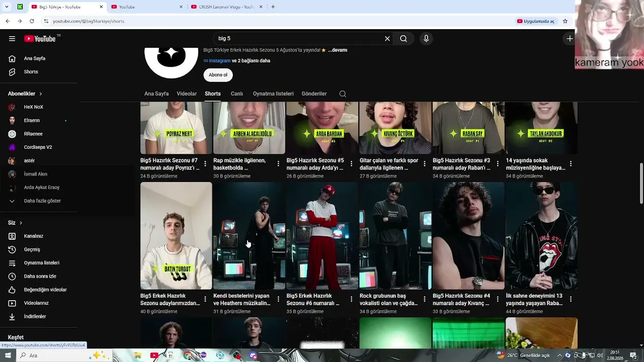644x362 pixels.
Task: Clear the search box text
Action: point(387,39)
